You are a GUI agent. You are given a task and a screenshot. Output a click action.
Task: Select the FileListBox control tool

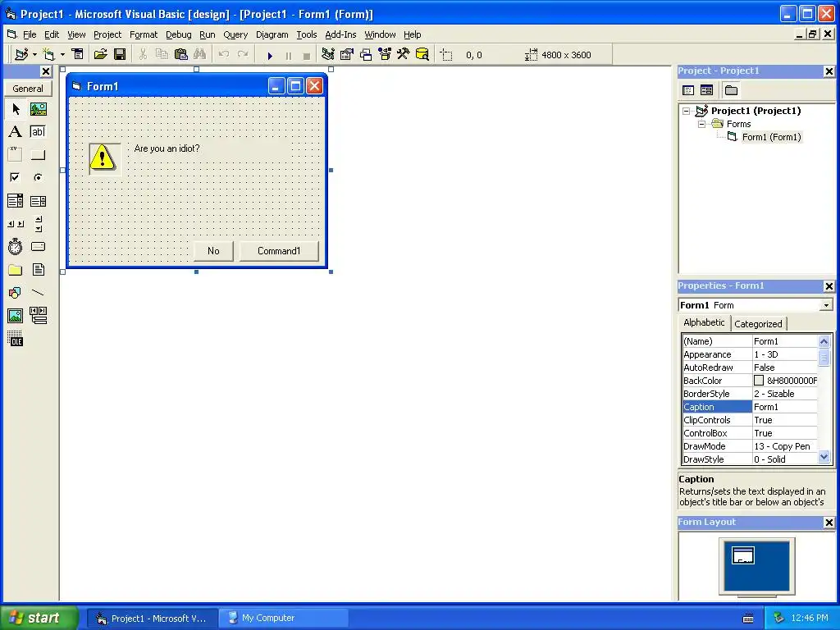pos(38,269)
